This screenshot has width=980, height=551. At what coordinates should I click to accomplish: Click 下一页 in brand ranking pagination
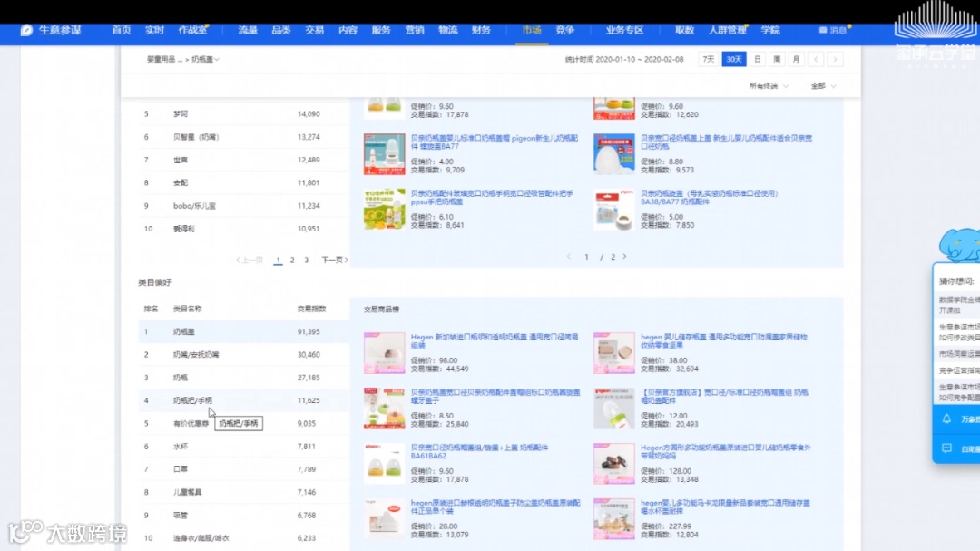334,261
